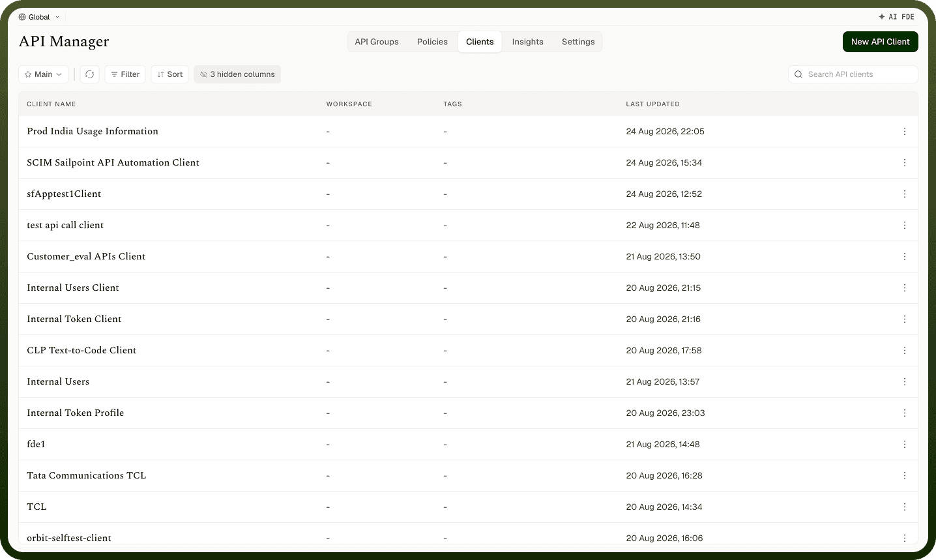
Task: Open kebab menu for fde1 row
Action: click(x=905, y=445)
